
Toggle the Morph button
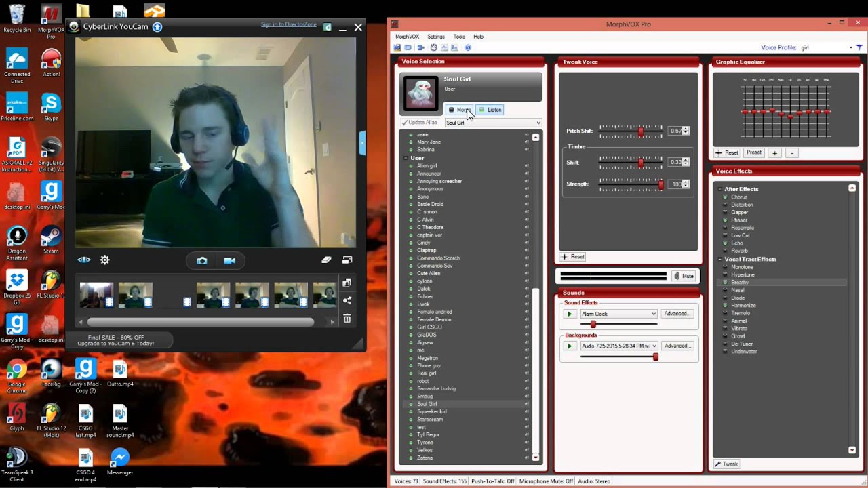pos(459,110)
